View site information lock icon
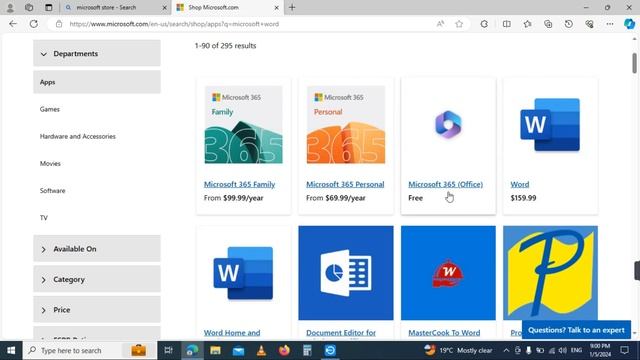This screenshot has width=640, height=360. pyautogui.click(x=59, y=24)
